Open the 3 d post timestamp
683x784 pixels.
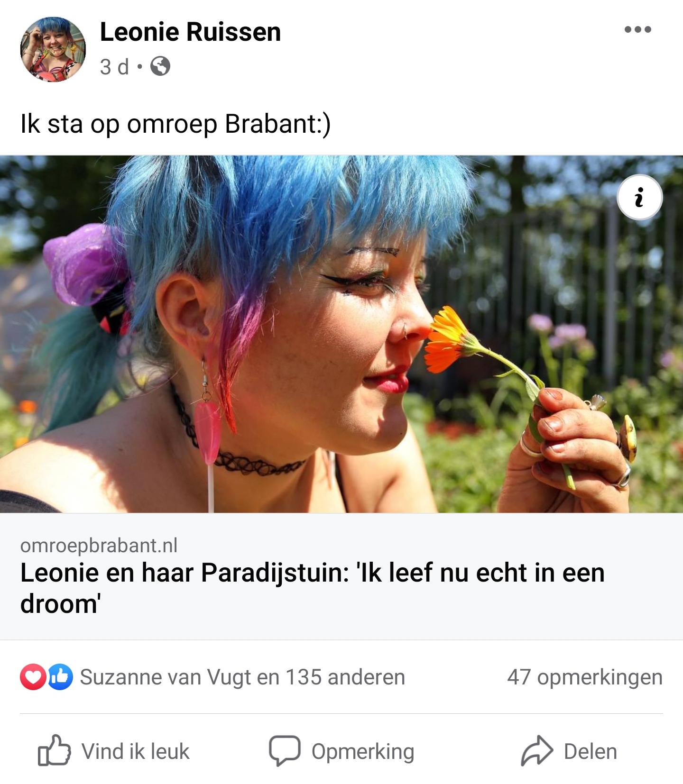[x=114, y=67]
